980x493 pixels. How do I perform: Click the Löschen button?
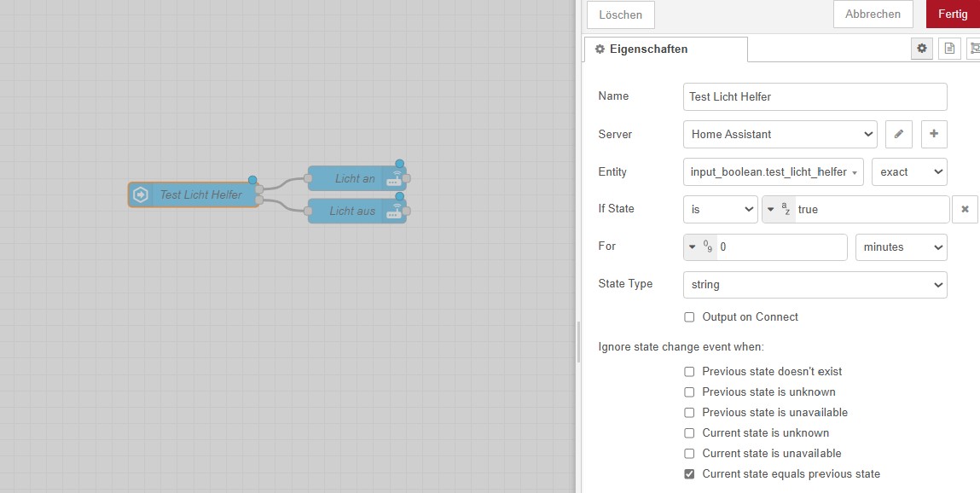[x=620, y=15]
